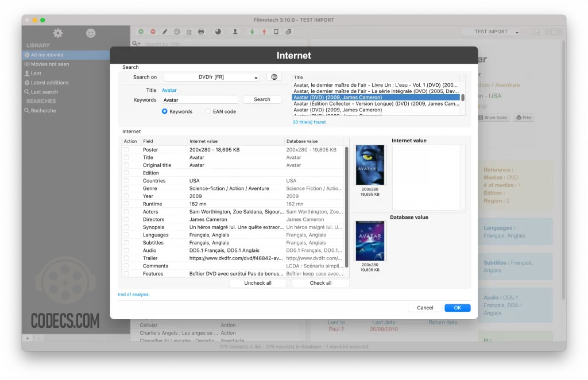
Task: Open the Search on DVDfr [FR] dropdown
Action: point(211,77)
